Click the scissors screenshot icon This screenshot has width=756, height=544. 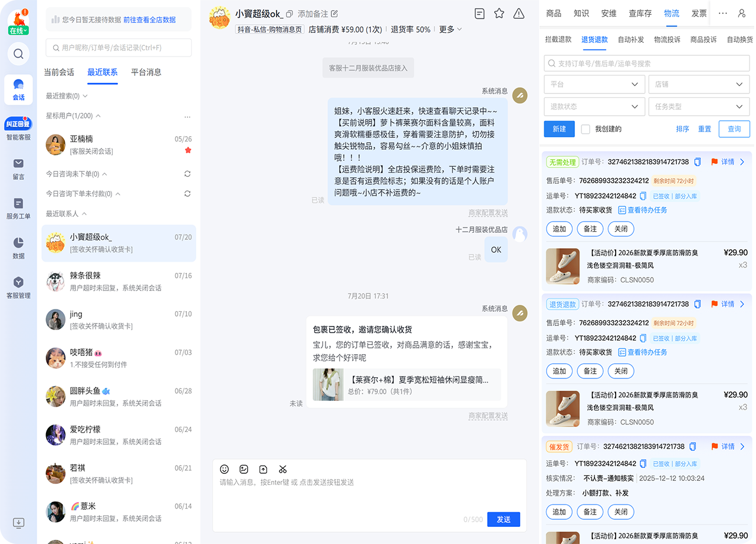tap(282, 469)
